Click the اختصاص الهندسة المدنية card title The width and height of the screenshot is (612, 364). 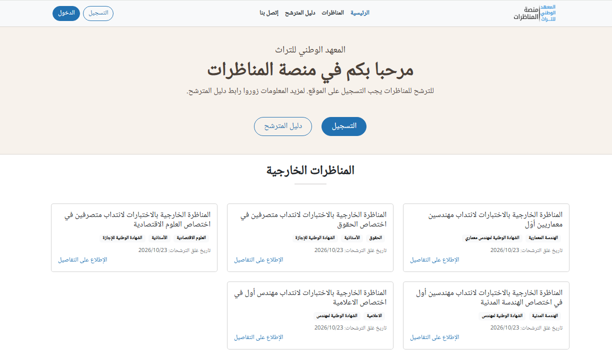click(489, 297)
